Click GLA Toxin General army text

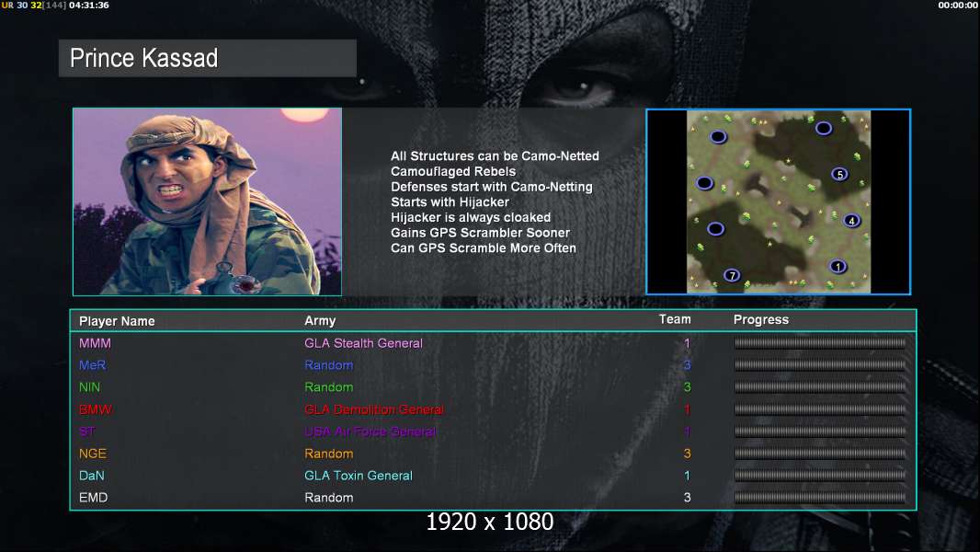[359, 476]
